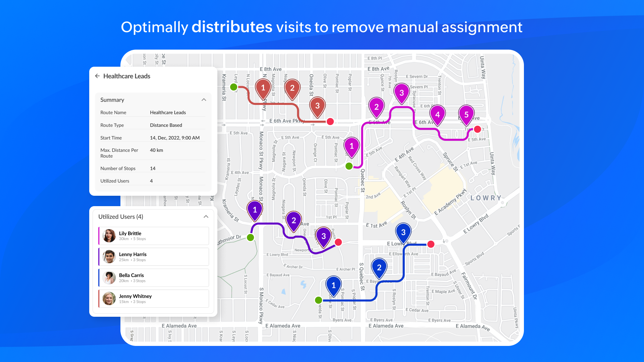Select magenta pin number 5
The width and height of the screenshot is (644, 362).
coord(466,115)
